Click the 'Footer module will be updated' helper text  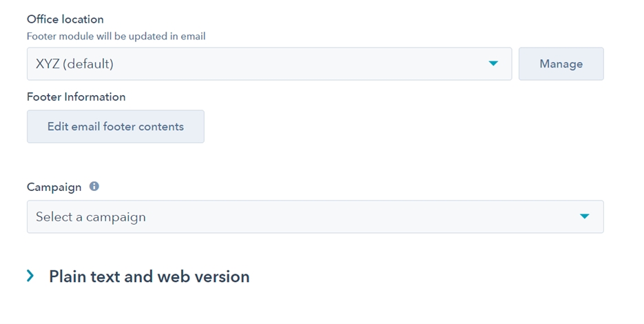tap(116, 36)
